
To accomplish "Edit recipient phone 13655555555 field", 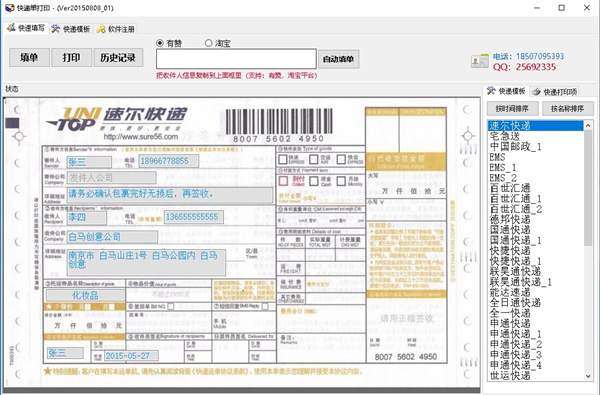I will pyautogui.click(x=194, y=217).
